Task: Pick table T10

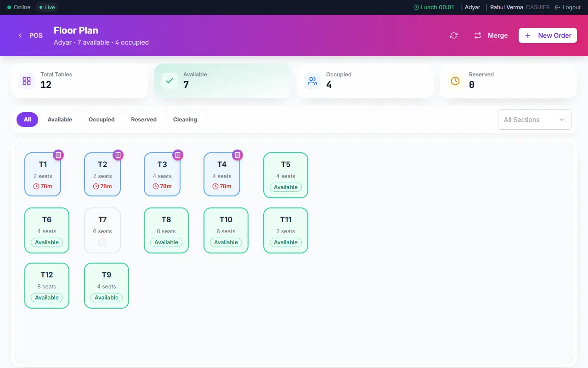Action: [x=226, y=230]
